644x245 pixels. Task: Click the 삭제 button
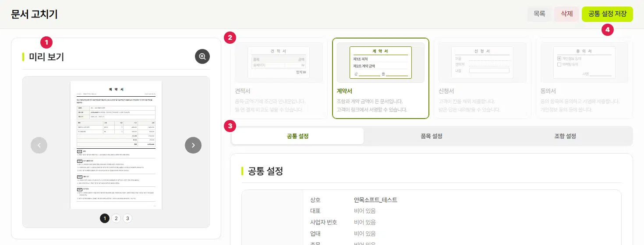tap(566, 14)
